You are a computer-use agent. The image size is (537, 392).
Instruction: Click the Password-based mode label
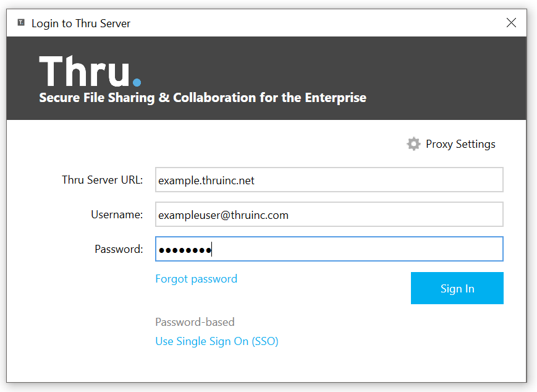195,322
